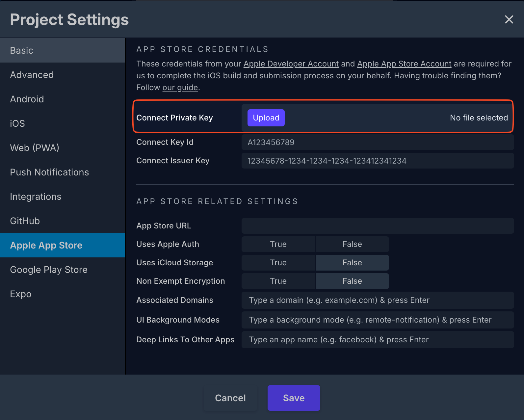The width and height of the screenshot is (524, 420).
Task: Focus the Connect Key Id field
Action: point(378,142)
